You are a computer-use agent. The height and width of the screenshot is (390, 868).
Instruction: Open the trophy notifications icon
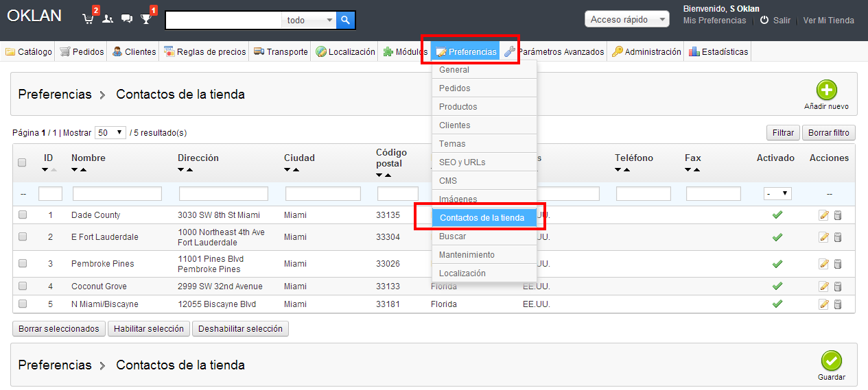[146, 19]
